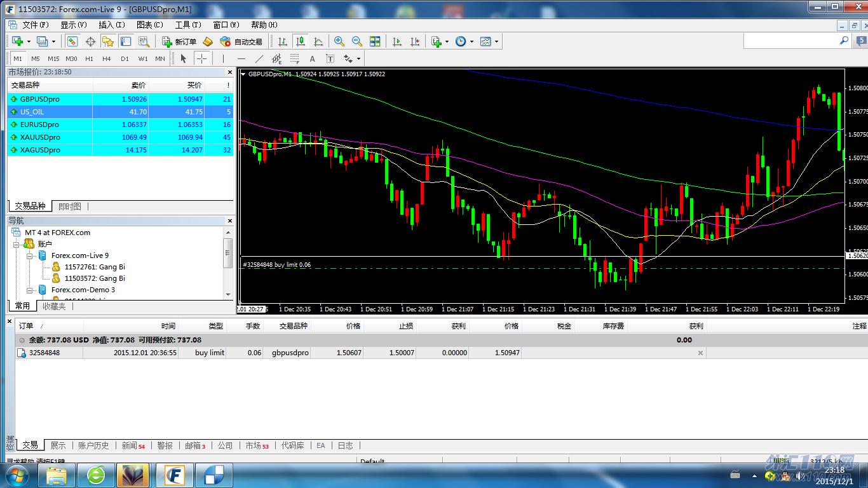Open the 账户历史 account history tab
This screenshot has width=868, height=488.
pyautogui.click(x=93, y=446)
